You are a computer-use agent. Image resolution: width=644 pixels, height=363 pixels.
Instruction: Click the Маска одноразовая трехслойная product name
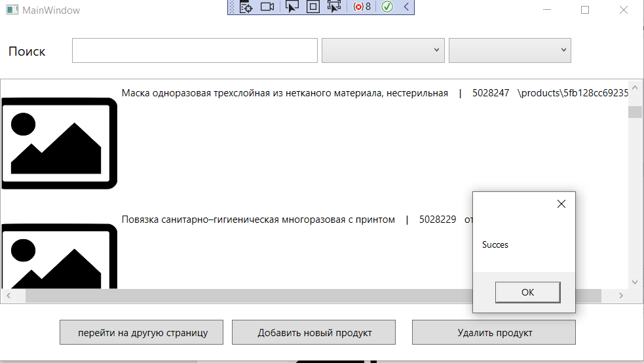(284, 93)
